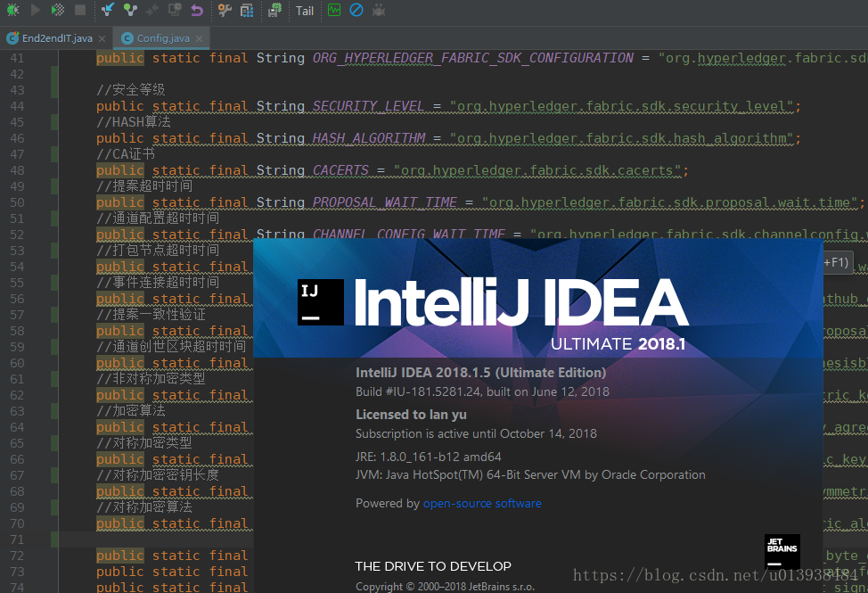This screenshot has width=868, height=593.
Task: Click the Copyright 2000–2018 JetBrains line
Action: pyautogui.click(x=445, y=587)
